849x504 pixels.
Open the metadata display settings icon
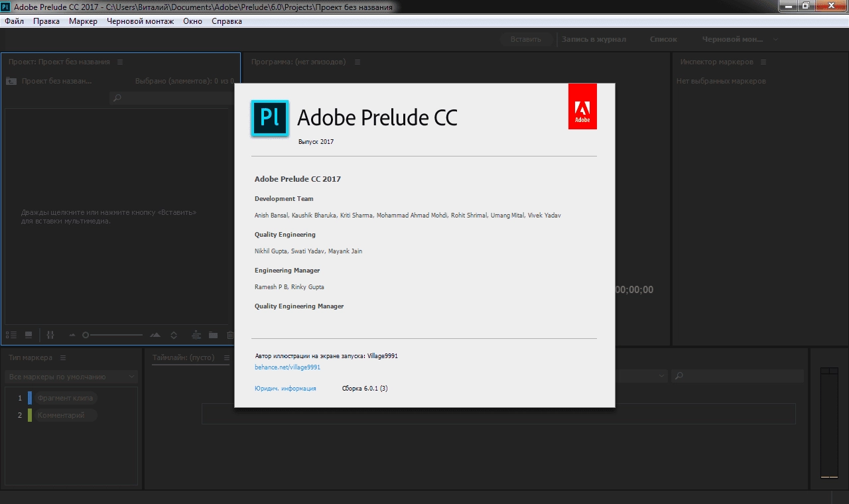[50, 336]
